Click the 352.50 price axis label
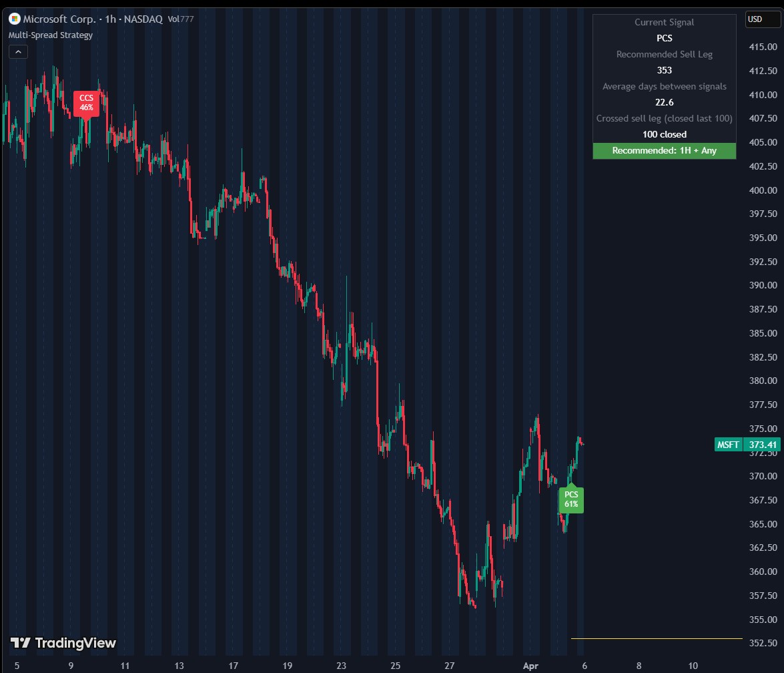Viewport: 784px width, 673px height. [763, 643]
